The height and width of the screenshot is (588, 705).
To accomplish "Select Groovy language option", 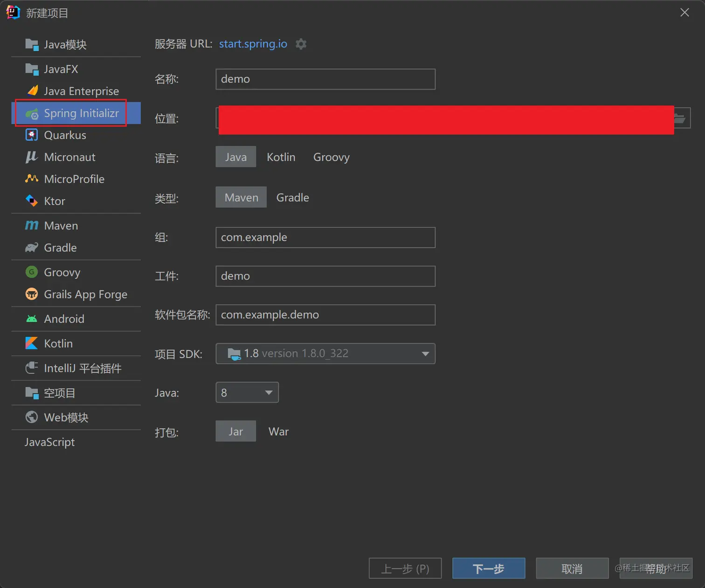I will pos(331,157).
